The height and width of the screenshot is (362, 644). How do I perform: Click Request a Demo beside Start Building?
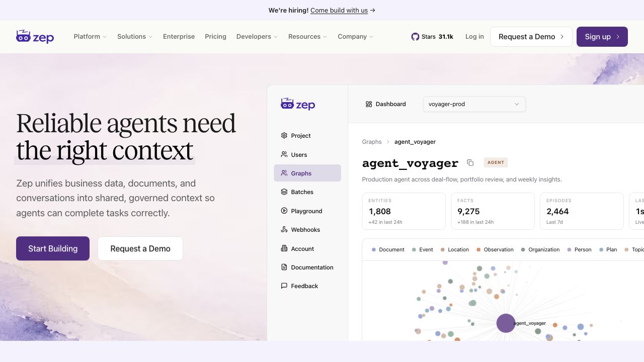(140, 248)
